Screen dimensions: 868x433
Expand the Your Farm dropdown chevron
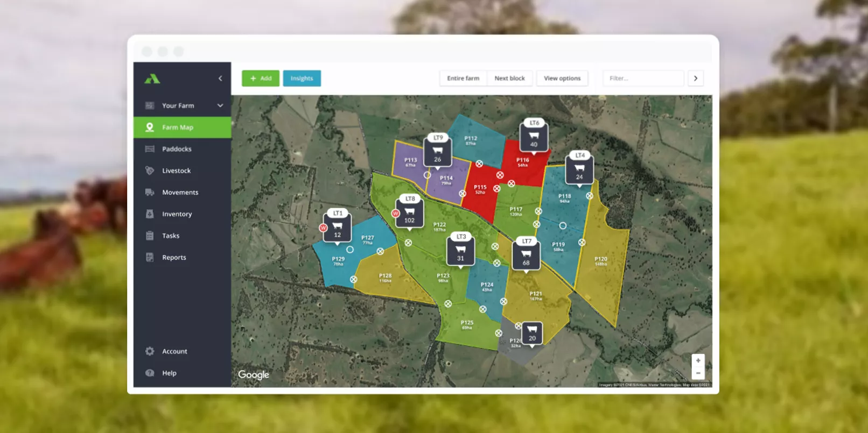point(220,105)
